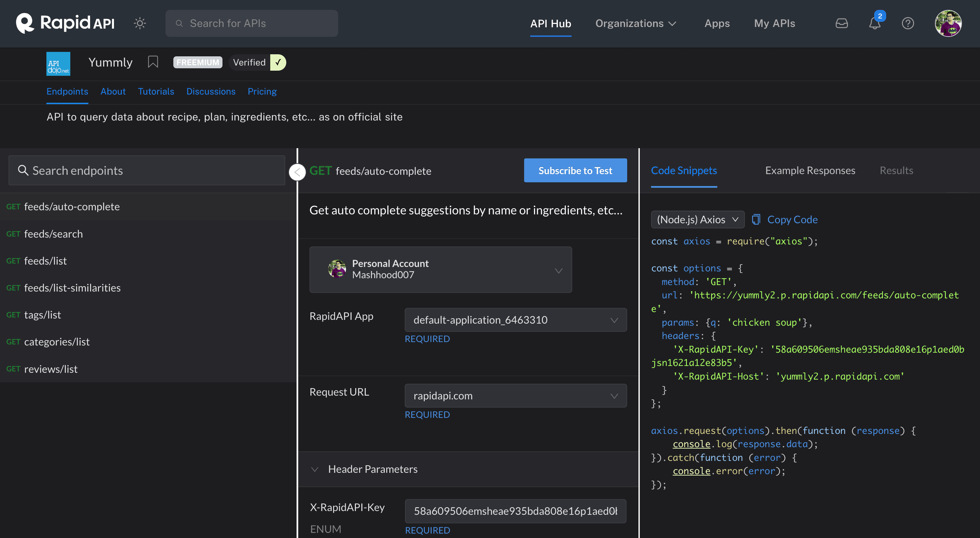Image resolution: width=980 pixels, height=538 pixels.
Task: Toggle the light/dark theme sun icon
Action: point(140,23)
